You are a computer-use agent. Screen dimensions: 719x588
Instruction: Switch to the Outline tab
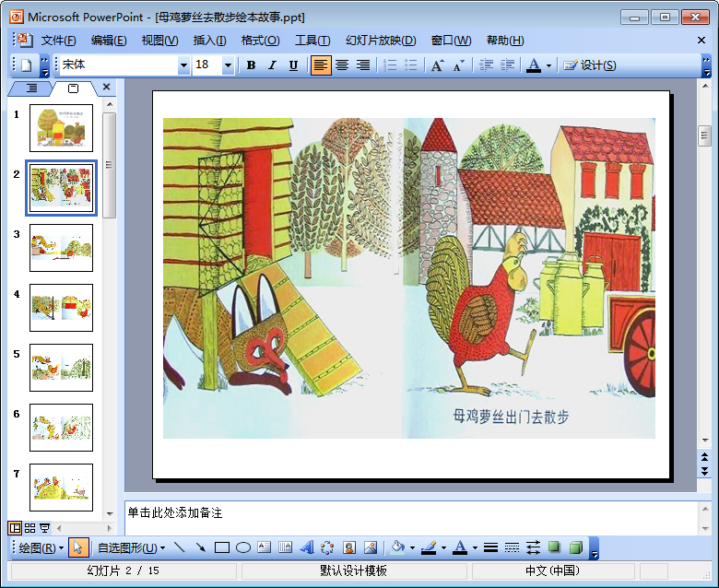click(31, 88)
